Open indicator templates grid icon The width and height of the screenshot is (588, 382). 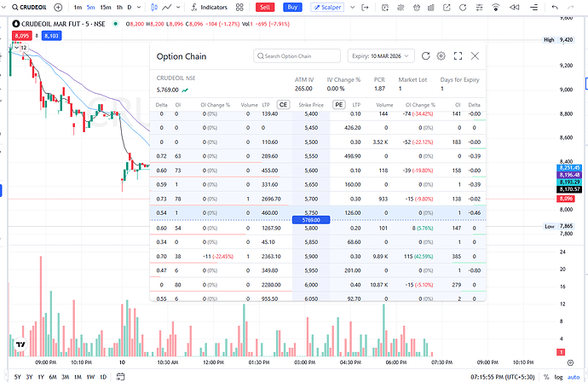[239, 7]
